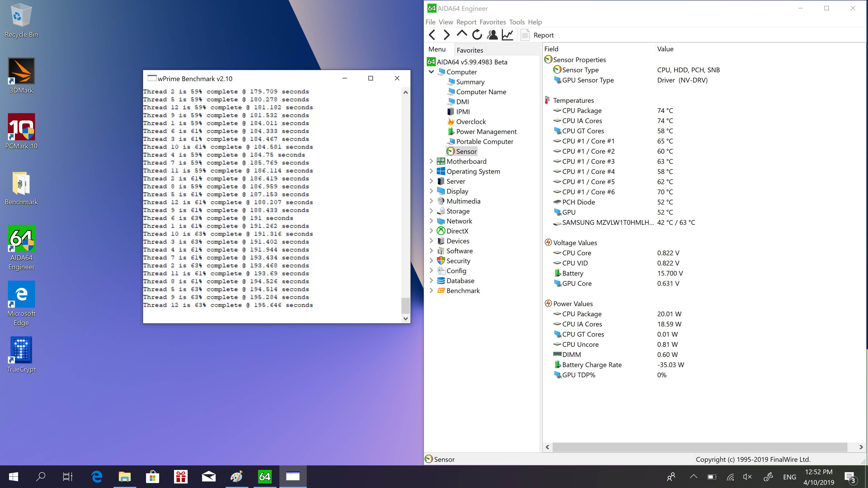
Task: Click scroll-down arrow in wPrime window
Action: [406, 319]
